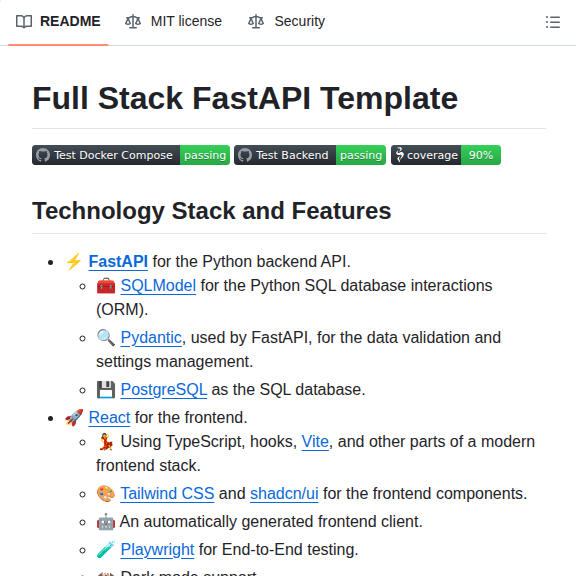Click the test tube emoji before Playwright
Image resolution: width=576 pixels, height=576 pixels.
click(106, 550)
